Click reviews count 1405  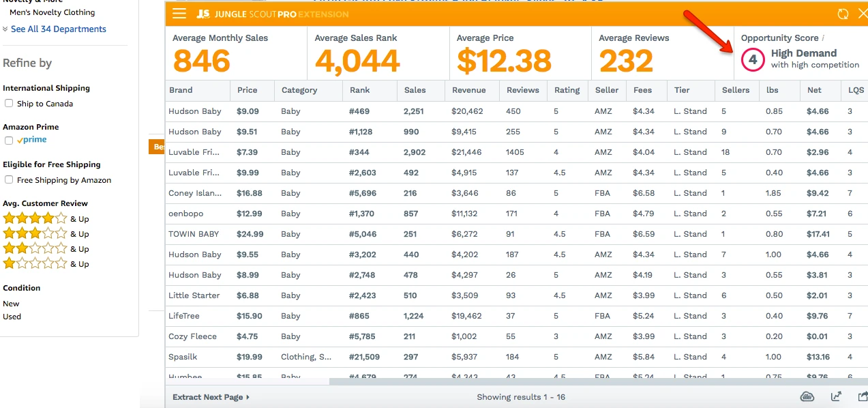(x=515, y=152)
